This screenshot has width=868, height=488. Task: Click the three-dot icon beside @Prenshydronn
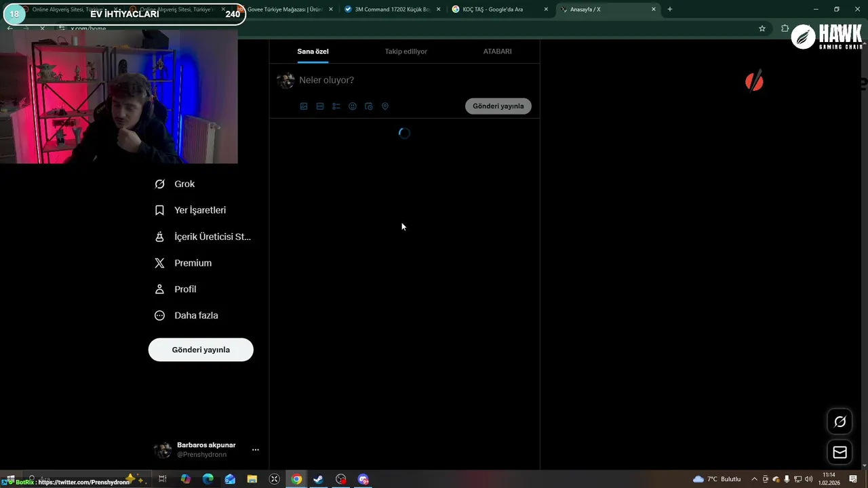click(256, 449)
